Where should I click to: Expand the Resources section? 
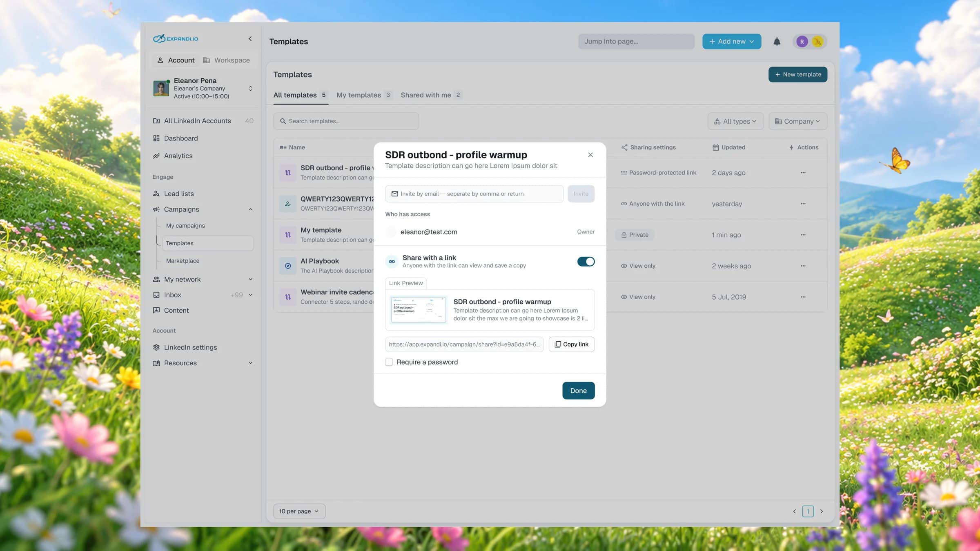250,363
